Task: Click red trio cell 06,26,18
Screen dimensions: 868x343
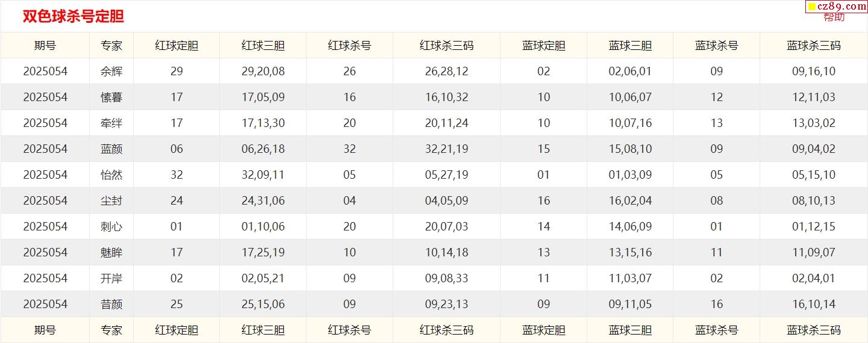Action: click(263, 149)
